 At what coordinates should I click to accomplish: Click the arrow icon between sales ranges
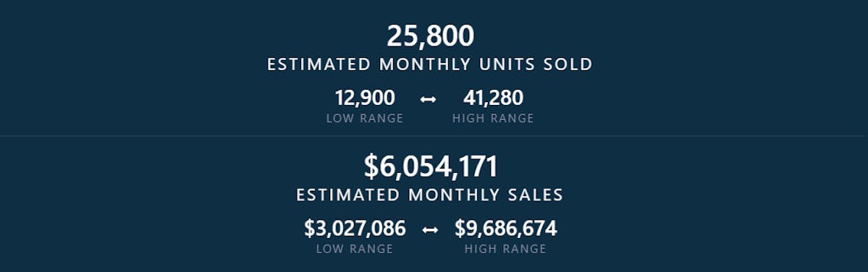point(430,230)
